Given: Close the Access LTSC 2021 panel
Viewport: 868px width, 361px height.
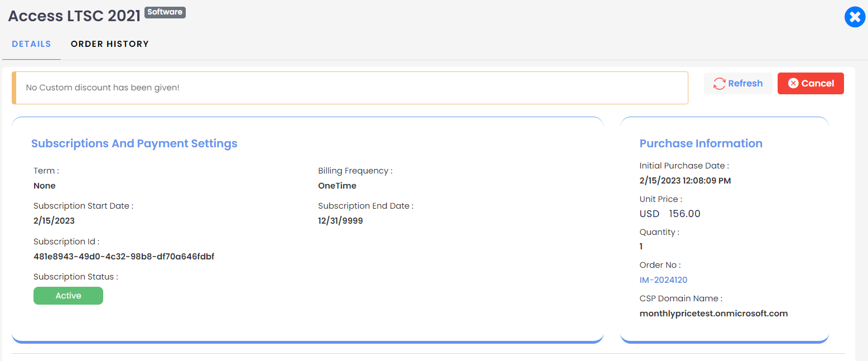Looking at the screenshot, I should click(855, 17).
